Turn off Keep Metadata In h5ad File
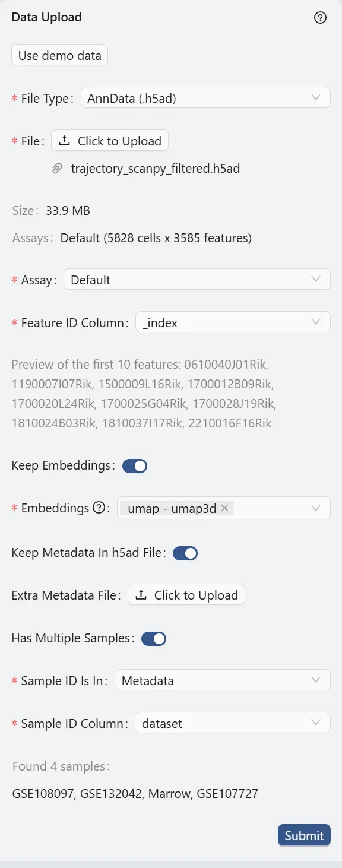Screen dimensions: 342x868 (185, 553)
